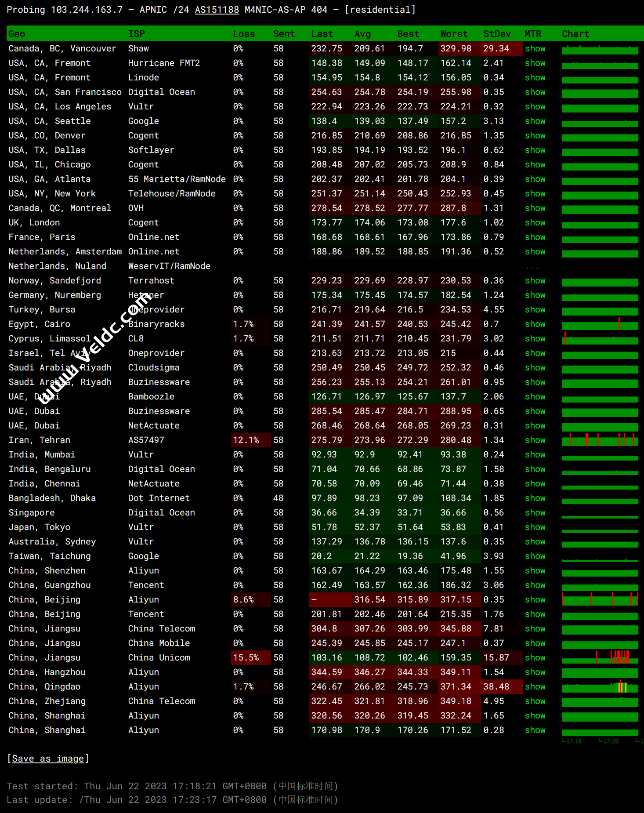The height and width of the screenshot is (813, 644).
Task: Open MTR for Montreal OVH
Action: coord(535,208)
